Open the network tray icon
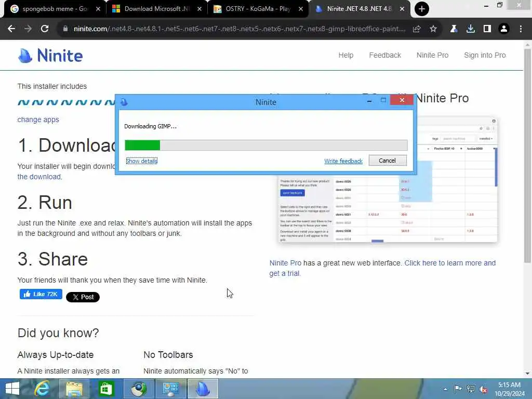Screen dimensions: 532x399 click(470, 389)
